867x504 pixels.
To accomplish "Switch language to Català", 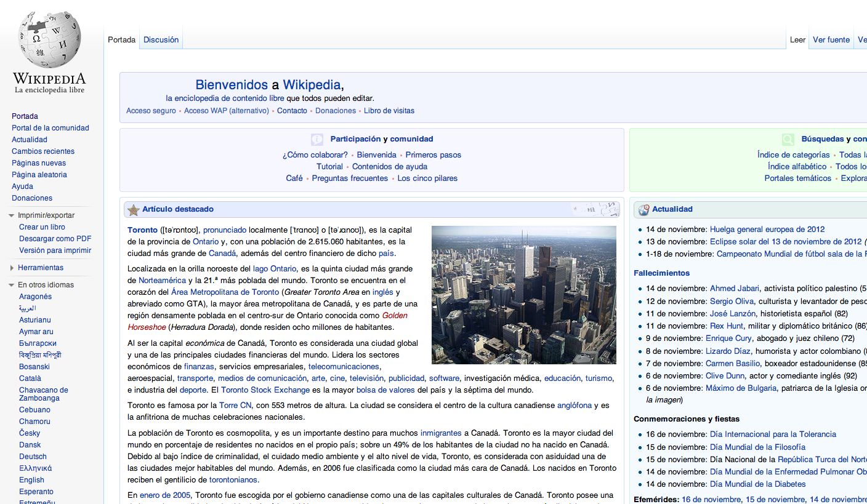I will [30, 378].
